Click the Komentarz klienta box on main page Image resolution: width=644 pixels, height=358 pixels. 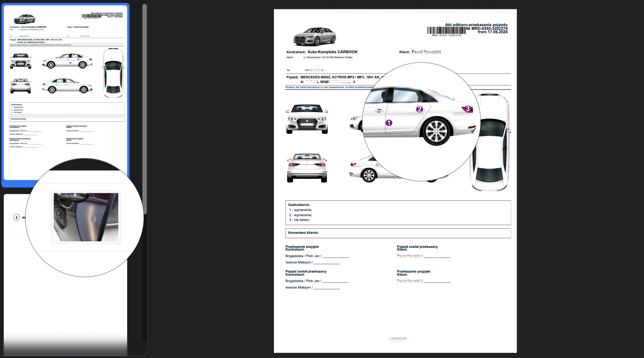(398, 233)
